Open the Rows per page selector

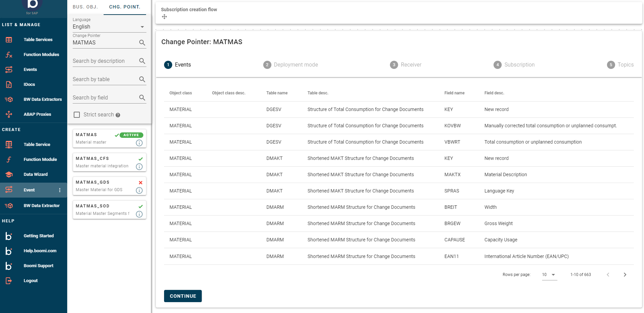tap(549, 275)
